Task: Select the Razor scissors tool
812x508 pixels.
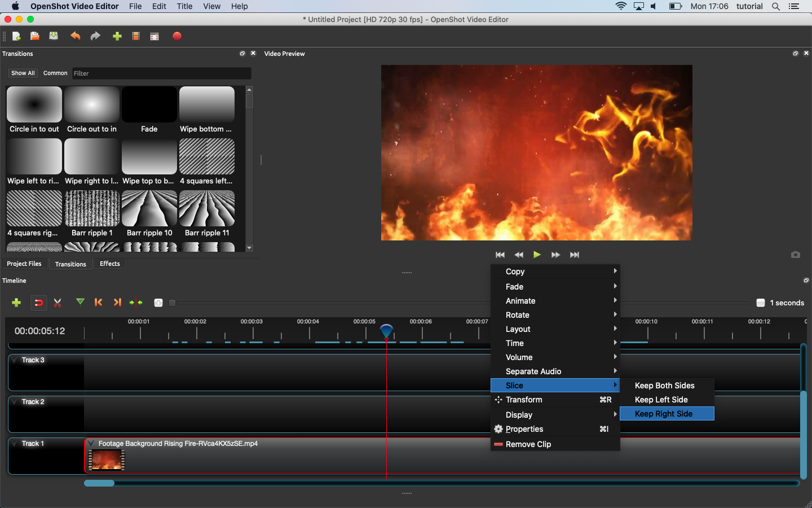Action: [58, 303]
